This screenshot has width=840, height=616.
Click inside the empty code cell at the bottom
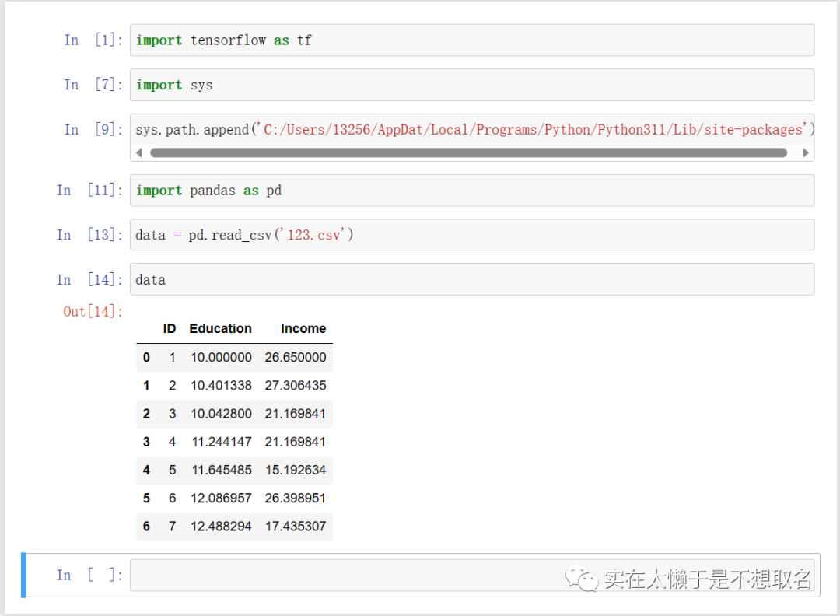[350, 576]
